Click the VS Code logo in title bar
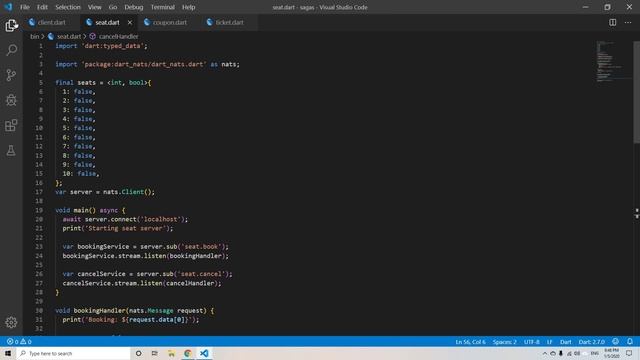640x360 pixels. [x=8, y=7]
